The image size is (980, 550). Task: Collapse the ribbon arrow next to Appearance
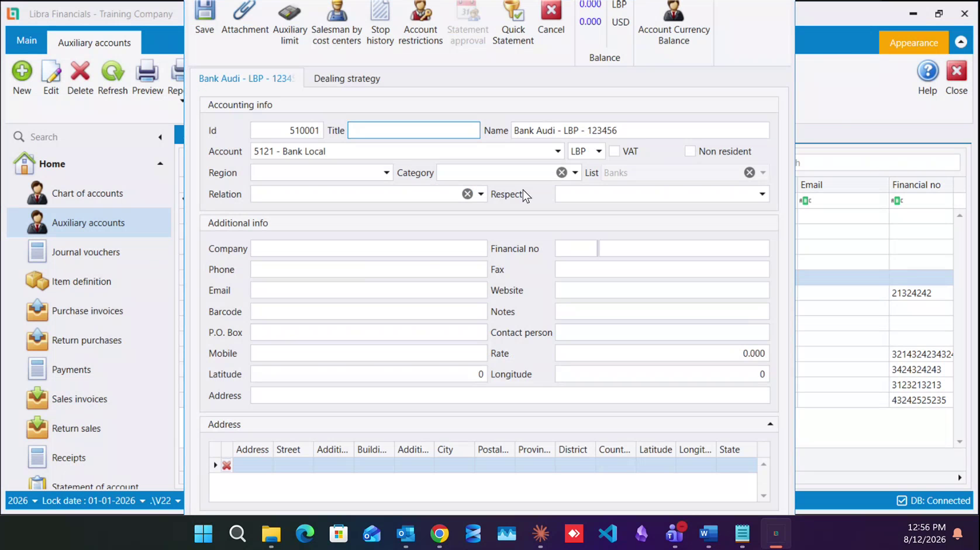pos(961,42)
